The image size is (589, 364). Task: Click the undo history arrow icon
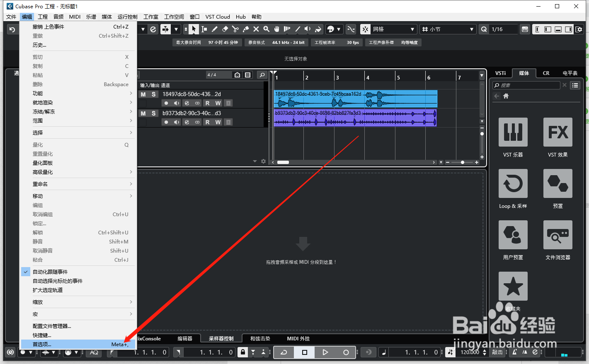point(12,29)
